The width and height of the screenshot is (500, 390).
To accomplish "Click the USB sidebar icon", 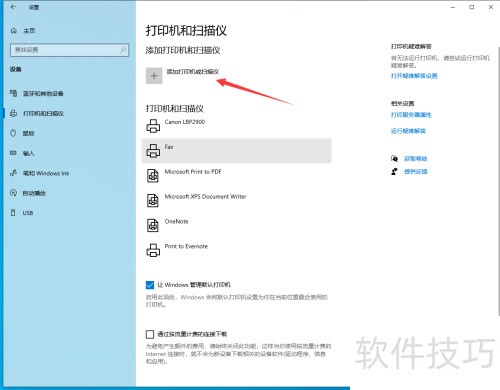I will tap(13, 213).
